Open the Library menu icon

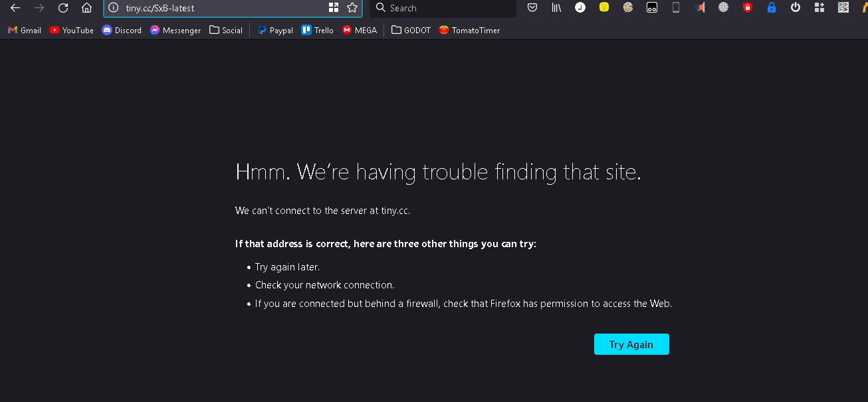[556, 8]
